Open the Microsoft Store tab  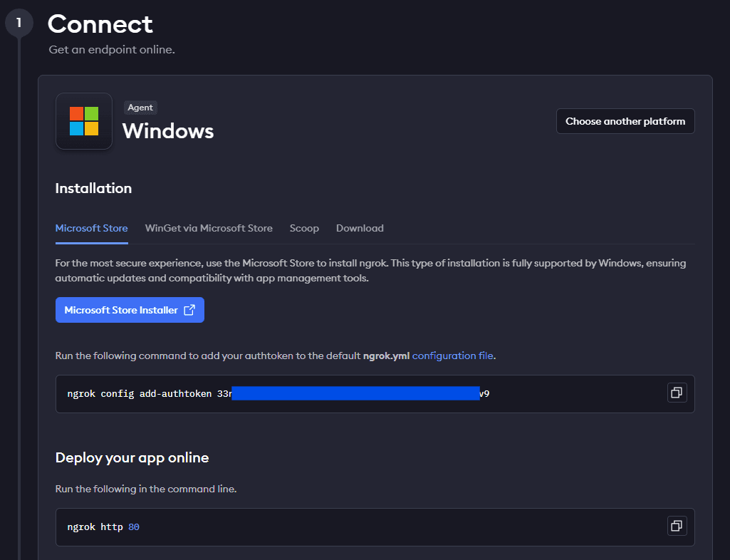(x=91, y=228)
